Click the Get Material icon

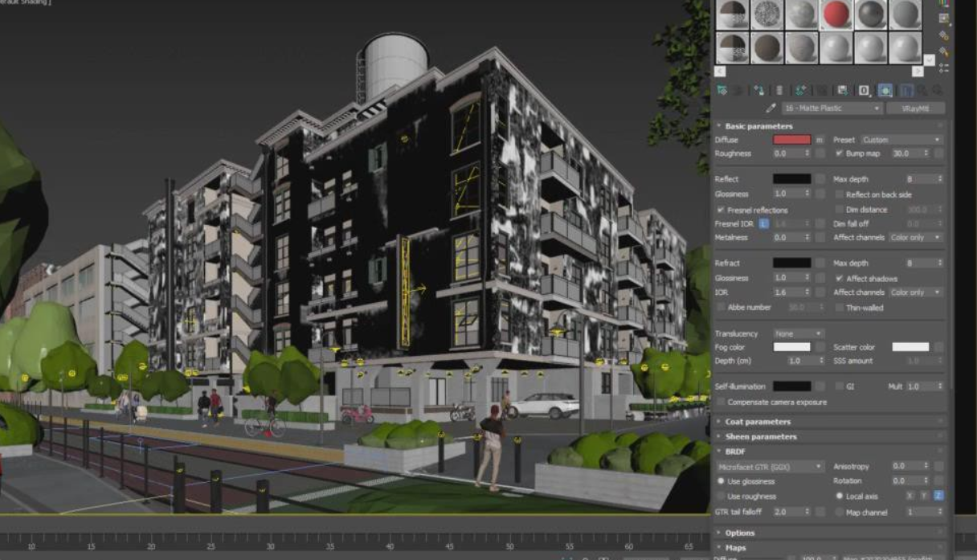[722, 91]
